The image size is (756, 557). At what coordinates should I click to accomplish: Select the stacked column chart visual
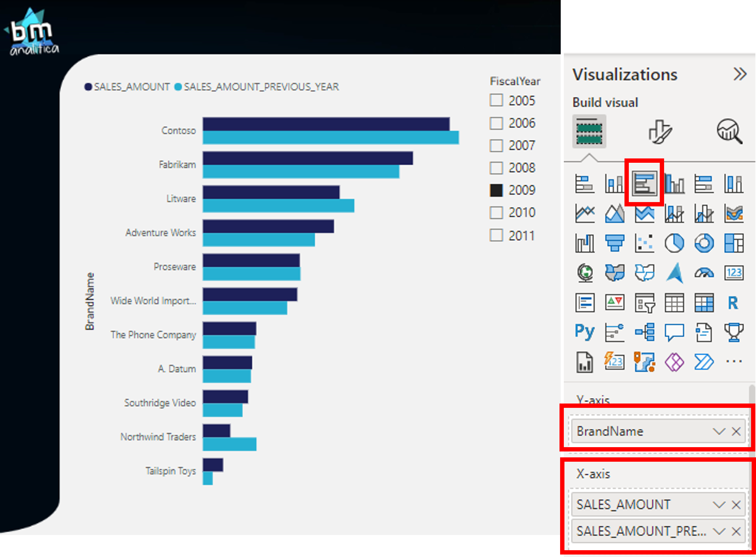[614, 184]
